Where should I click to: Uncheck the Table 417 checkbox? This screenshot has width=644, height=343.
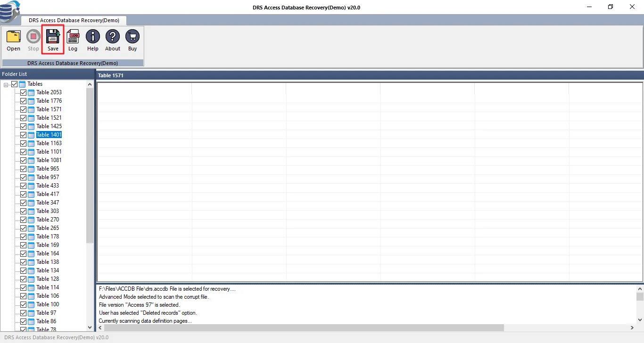click(x=23, y=194)
